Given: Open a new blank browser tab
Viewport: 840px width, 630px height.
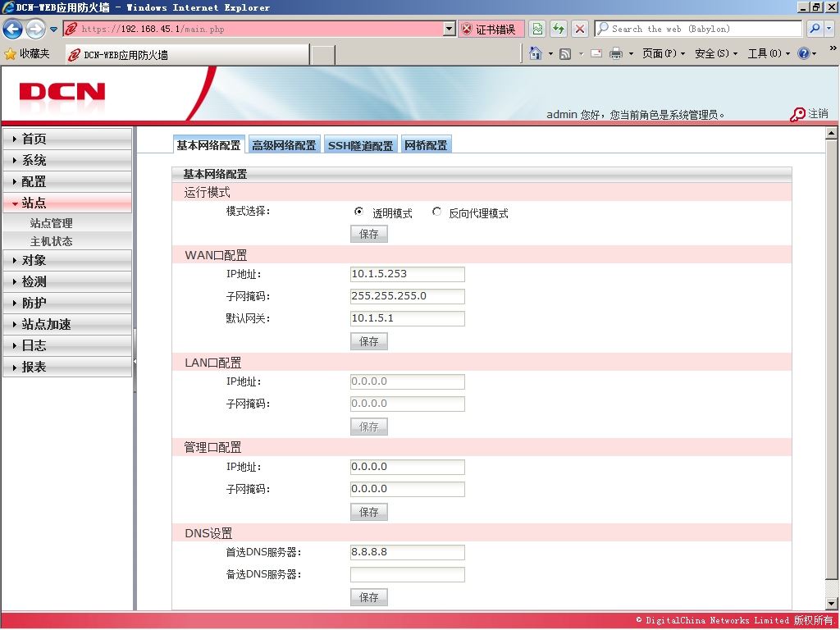Looking at the screenshot, I should (323, 55).
